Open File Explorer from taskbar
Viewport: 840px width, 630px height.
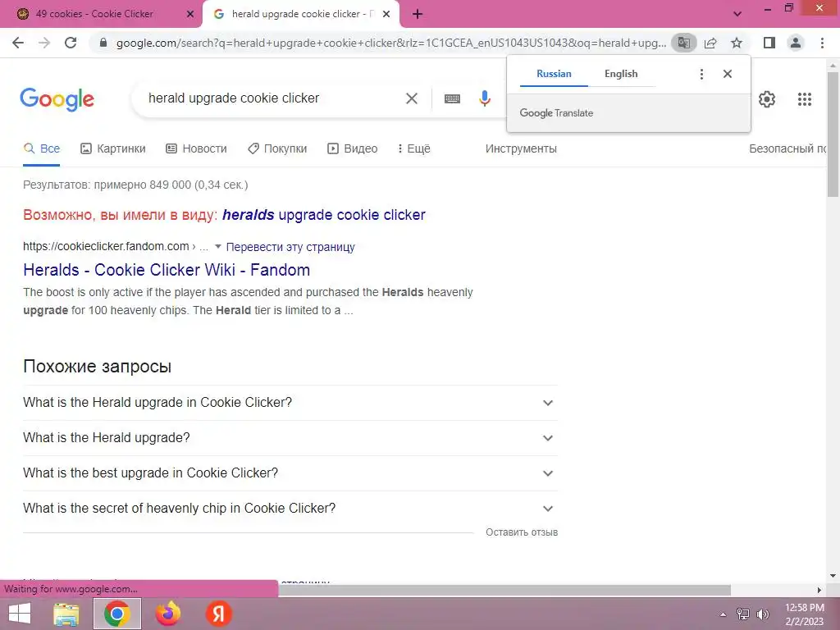pyautogui.click(x=66, y=614)
